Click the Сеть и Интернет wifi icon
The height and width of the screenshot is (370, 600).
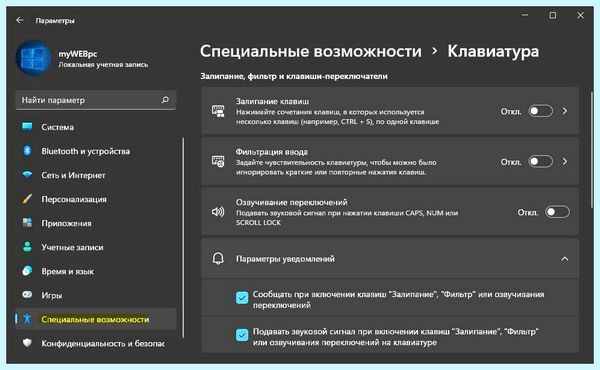coord(27,175)
